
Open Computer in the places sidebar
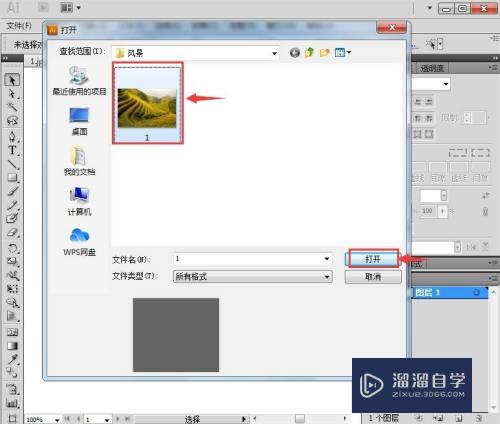tap(79, 202)
